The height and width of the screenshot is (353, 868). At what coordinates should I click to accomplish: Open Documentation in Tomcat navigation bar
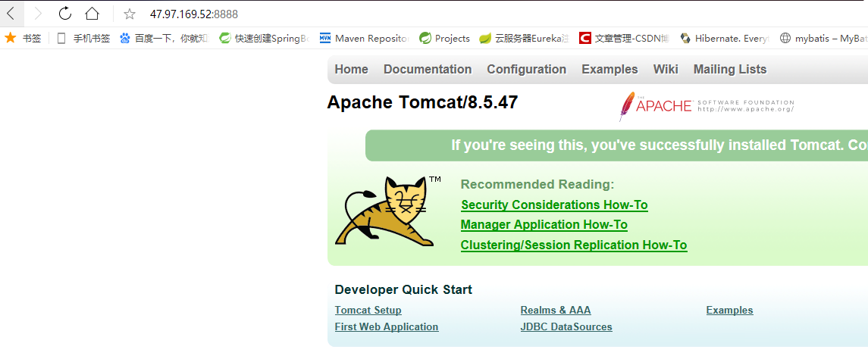pyautogui.click(x=428, y=69)
